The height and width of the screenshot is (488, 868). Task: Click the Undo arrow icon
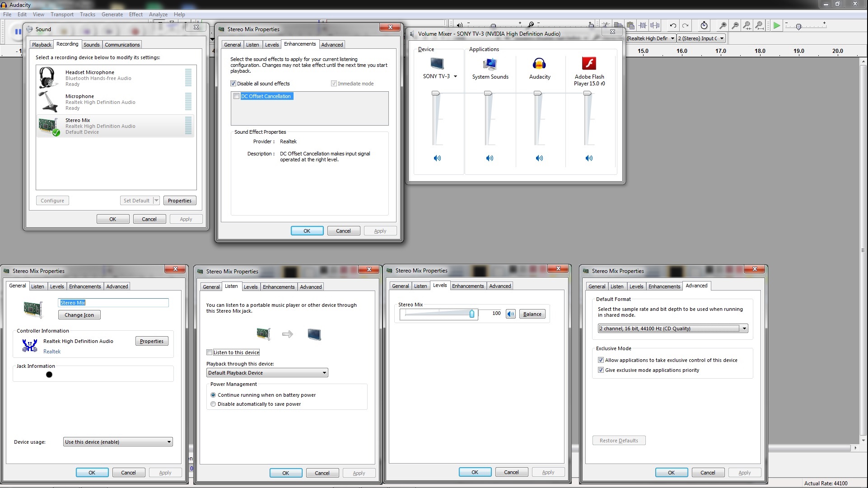click(673, 25)
